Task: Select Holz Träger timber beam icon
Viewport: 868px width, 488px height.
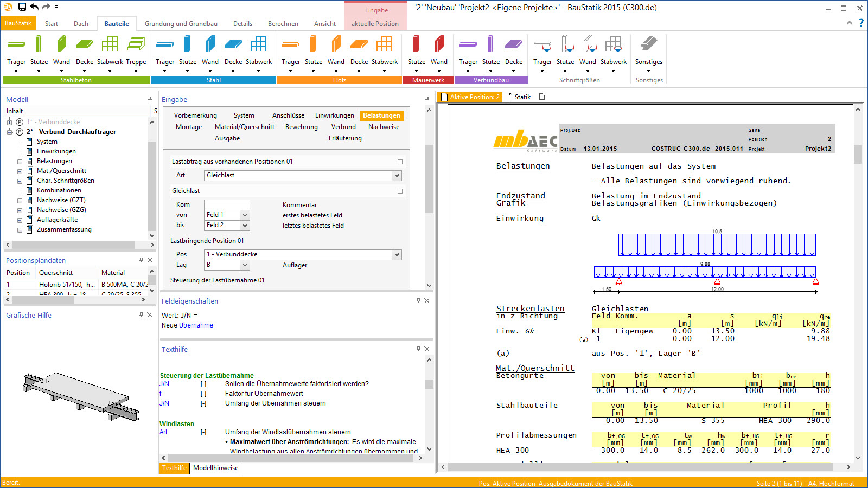Action: (x=291, y=44)
